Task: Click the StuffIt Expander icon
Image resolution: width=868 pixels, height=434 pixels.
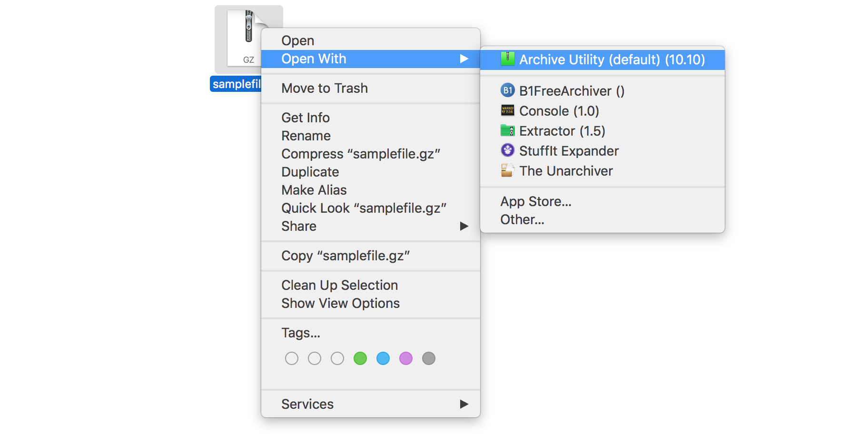Action: (x=508, y=150)
